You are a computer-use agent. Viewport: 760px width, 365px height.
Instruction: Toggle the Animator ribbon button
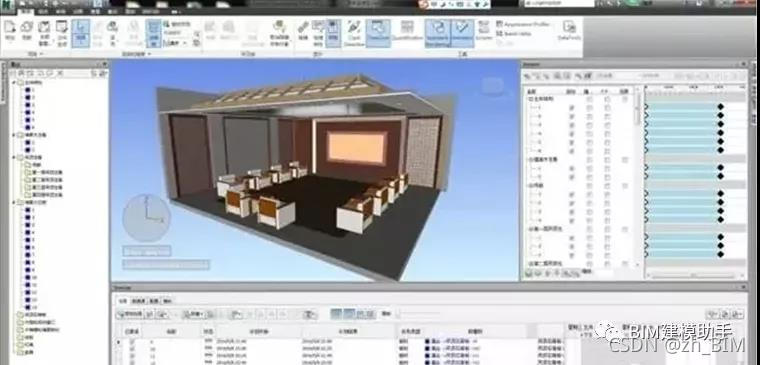click(462, 33)
